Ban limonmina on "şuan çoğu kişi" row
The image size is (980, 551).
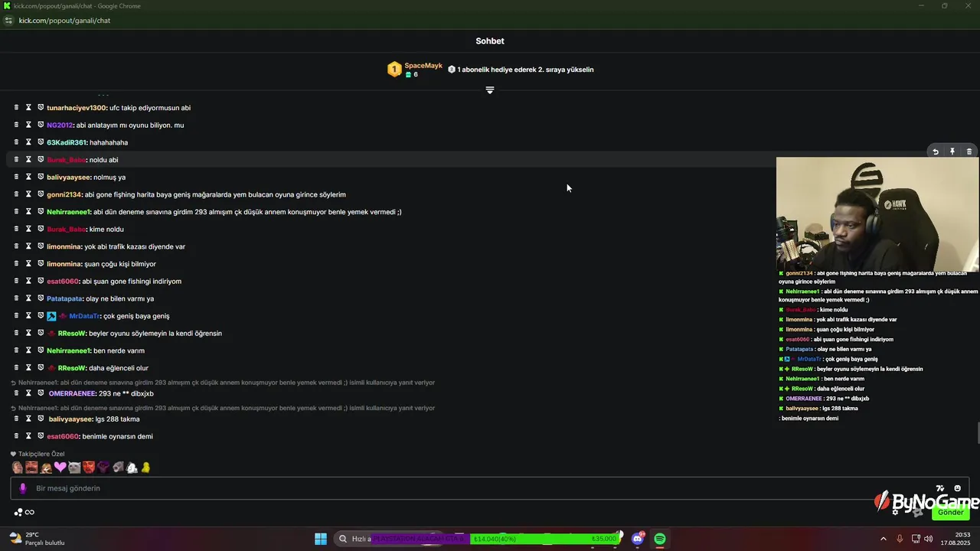tap(41, 263)
